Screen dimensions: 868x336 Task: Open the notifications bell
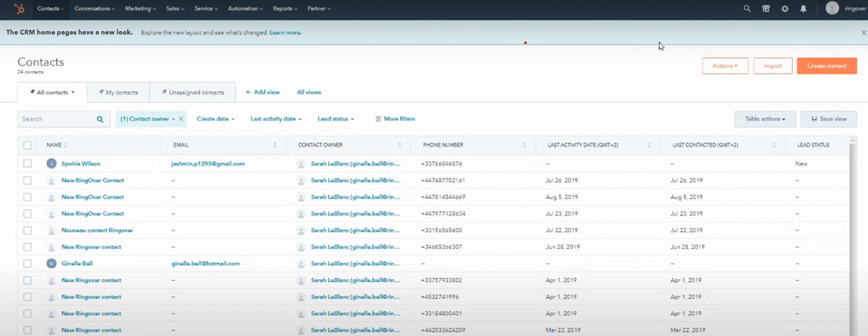[804, 9]
